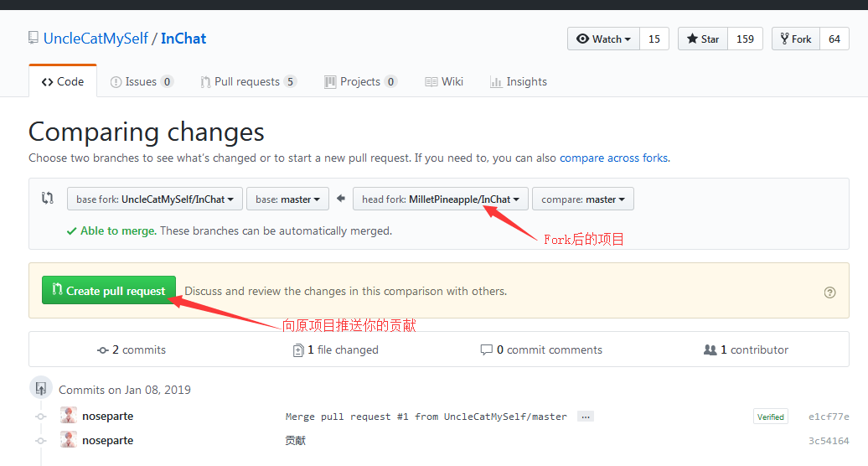Show the 1 file changed section
The image size is (868, 466).
[335, 349]
